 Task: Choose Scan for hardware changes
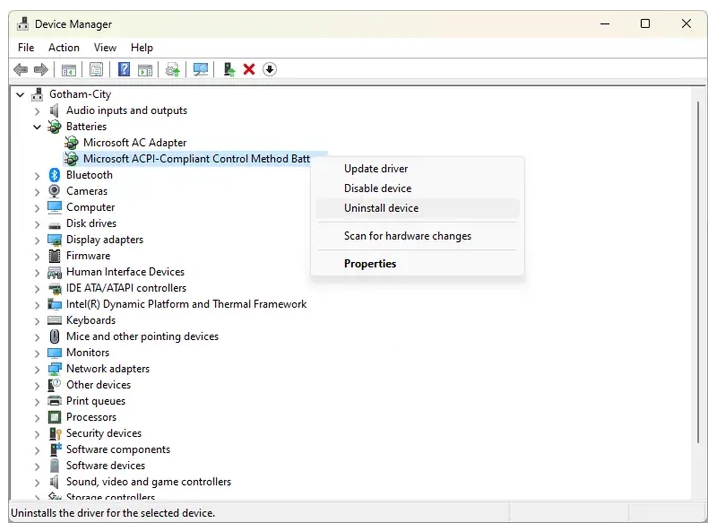click(x=417, y=236)
